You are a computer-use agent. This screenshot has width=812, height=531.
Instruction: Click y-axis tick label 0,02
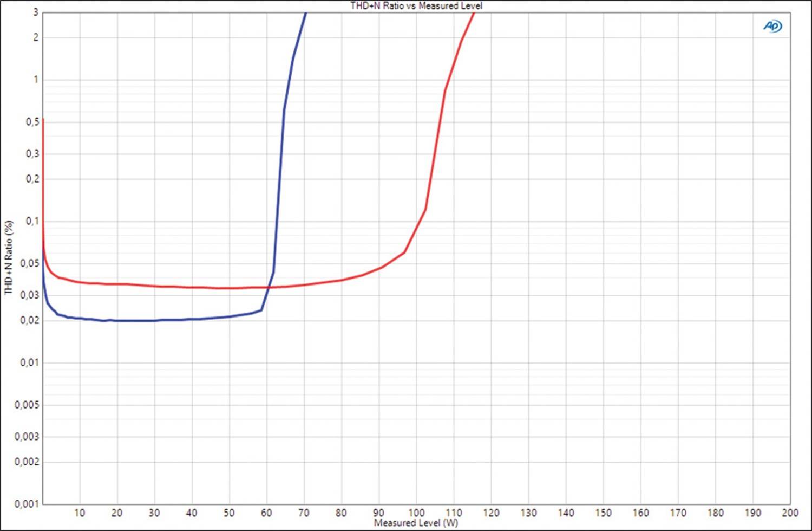point(30,320)
